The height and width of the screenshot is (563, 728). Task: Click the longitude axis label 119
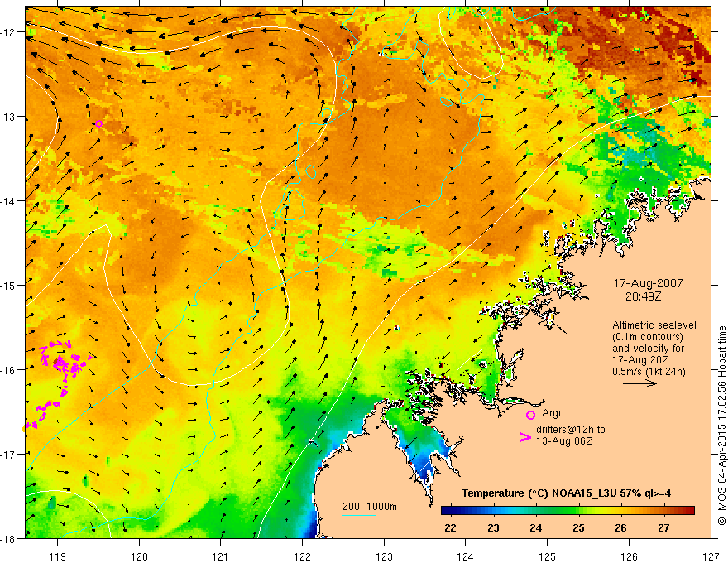coord(58,556)
